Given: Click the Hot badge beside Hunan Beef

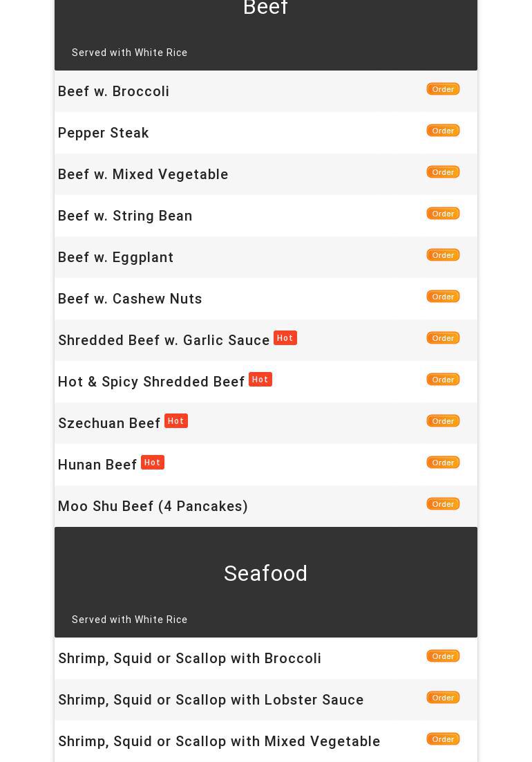Looking at the screenshot, I should tap(153, 463).
